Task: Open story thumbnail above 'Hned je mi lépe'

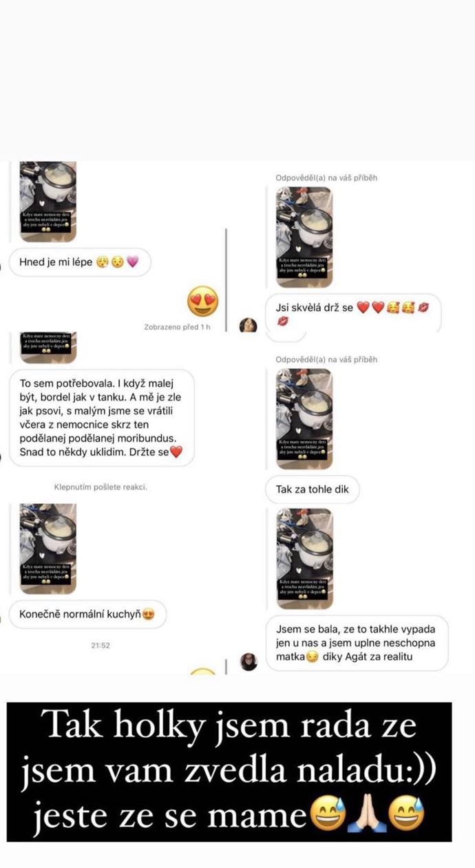Action: point(47,201)
